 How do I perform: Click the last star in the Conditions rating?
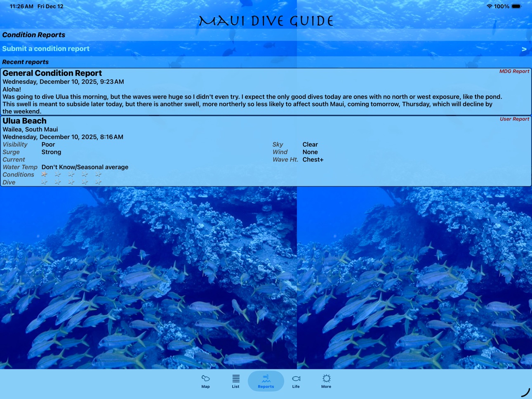(x=98, y=174)
